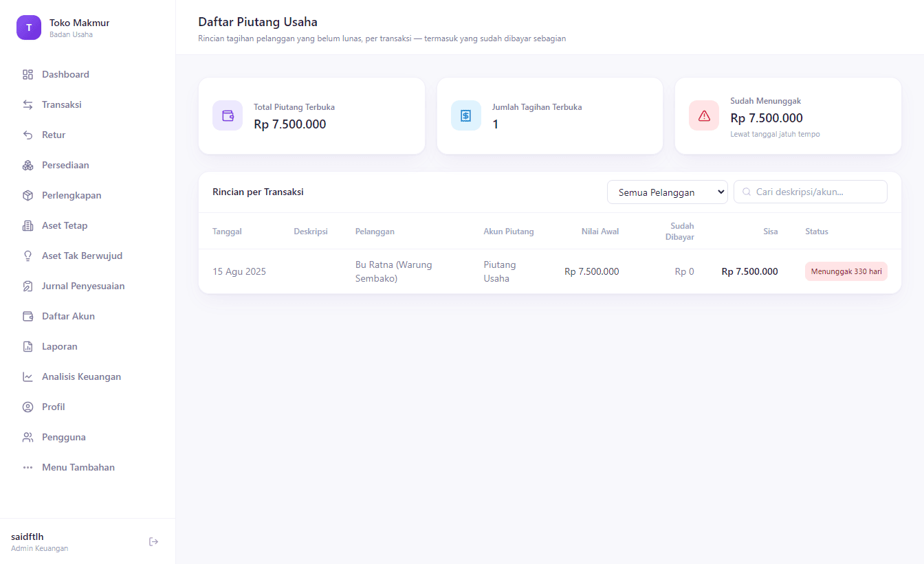Viewport: 924px width, 564px height.
Task: Click the Jurnal Penyesuaian icon
Action: coord(27,286)
